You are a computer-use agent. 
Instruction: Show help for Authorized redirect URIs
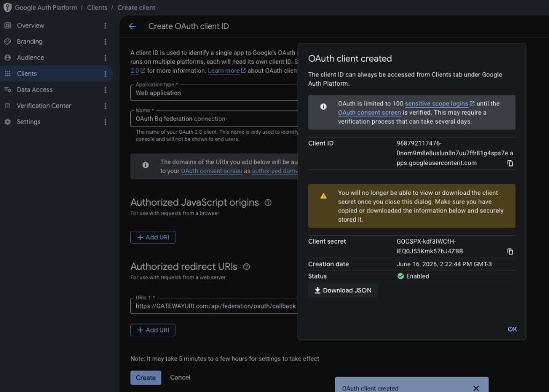click(x=247, y=267)
